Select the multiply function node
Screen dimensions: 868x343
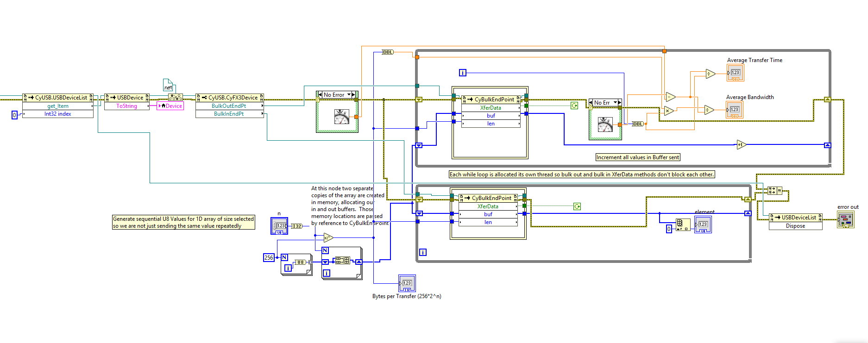[667, 110]
